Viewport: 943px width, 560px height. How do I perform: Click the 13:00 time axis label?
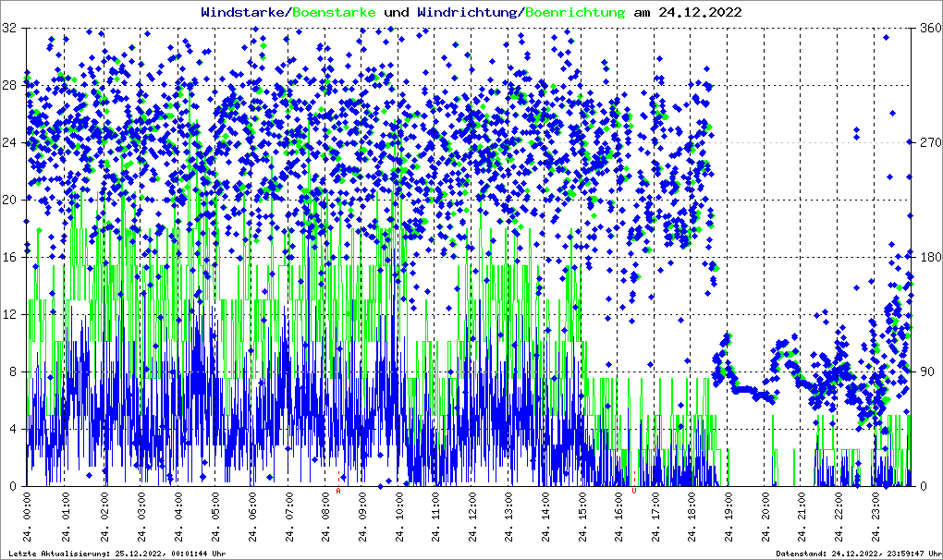(508, 517)
